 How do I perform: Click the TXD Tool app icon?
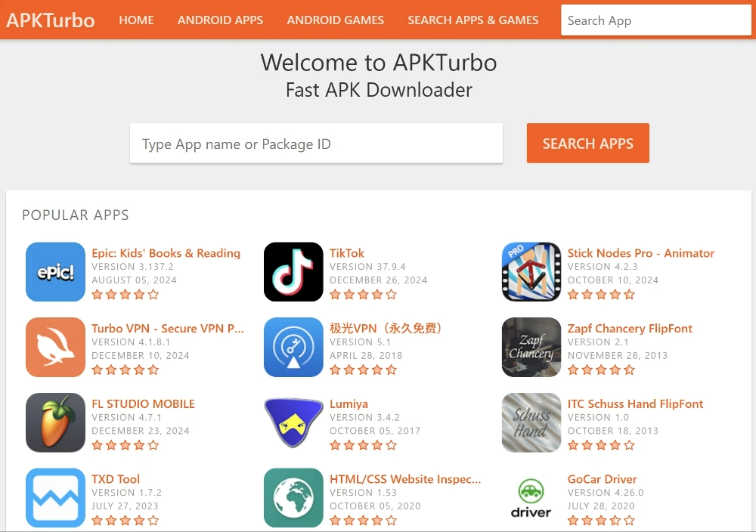point(55,497)
